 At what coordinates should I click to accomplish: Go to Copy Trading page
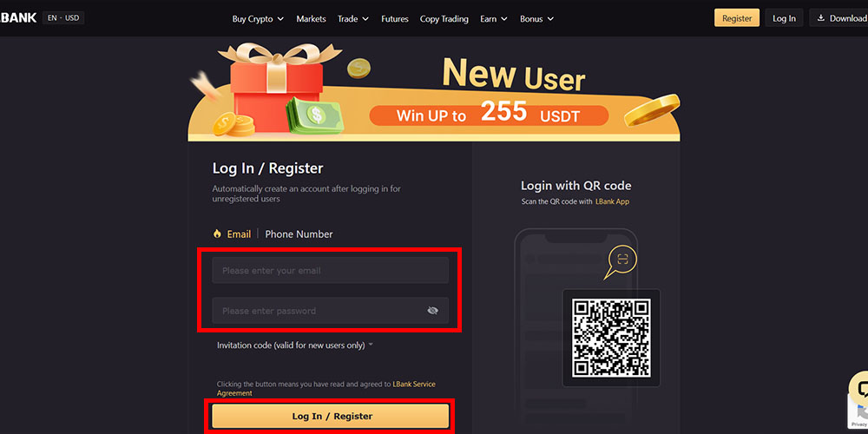pyautogui.click(x=444, y=18)
